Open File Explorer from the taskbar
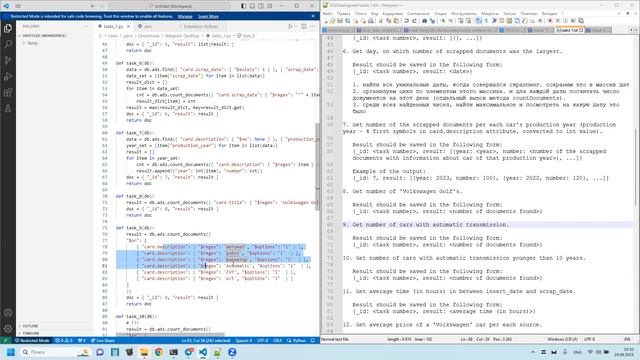 pos(144,352)
